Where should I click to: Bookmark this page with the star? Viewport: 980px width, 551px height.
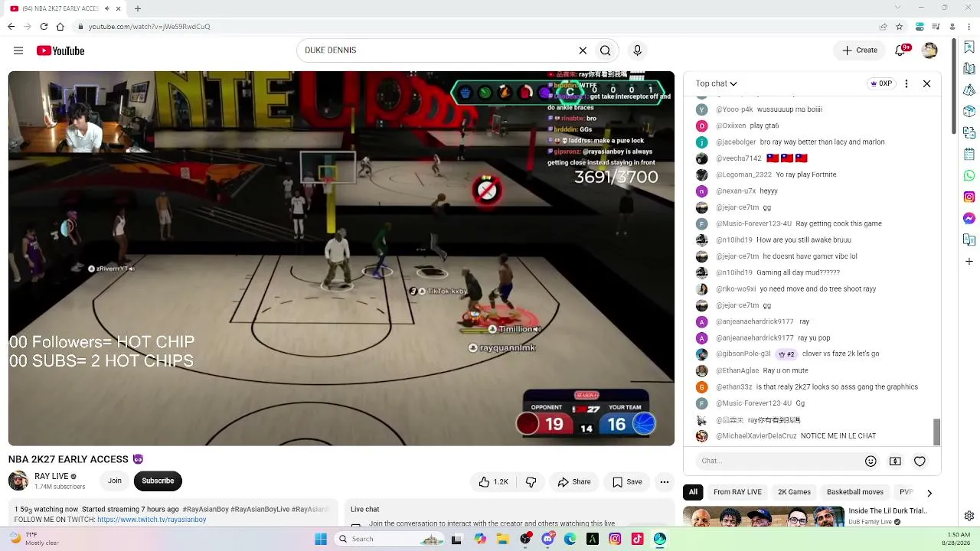click(x=900, y=27)
